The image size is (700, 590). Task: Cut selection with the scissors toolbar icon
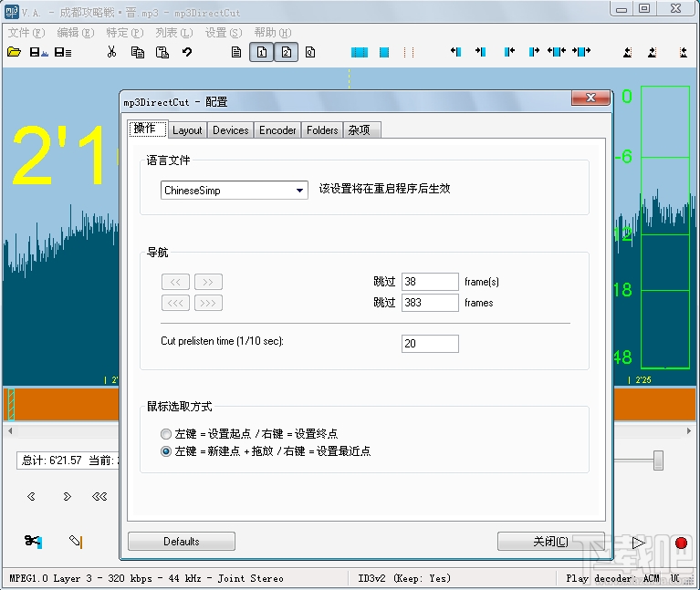click(111, 52)
